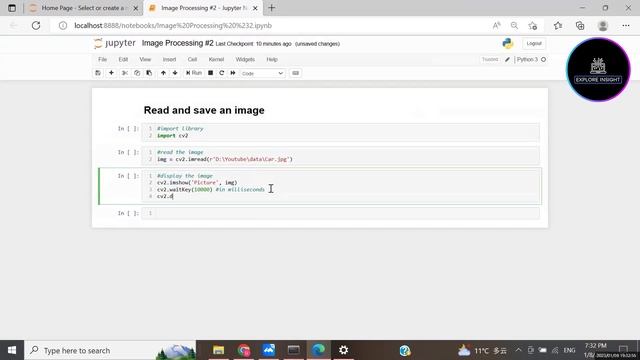Open a new browser tab

point(271,8)
